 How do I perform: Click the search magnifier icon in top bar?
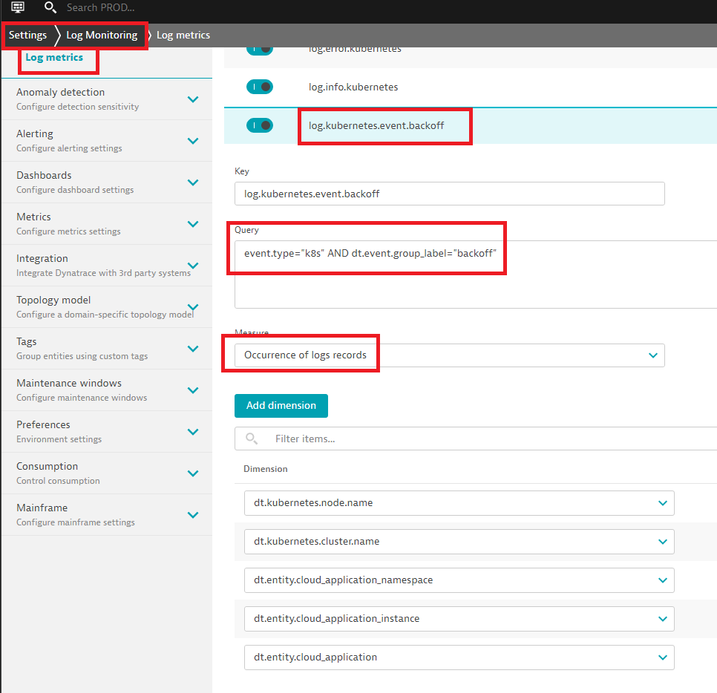coord(50,7)
